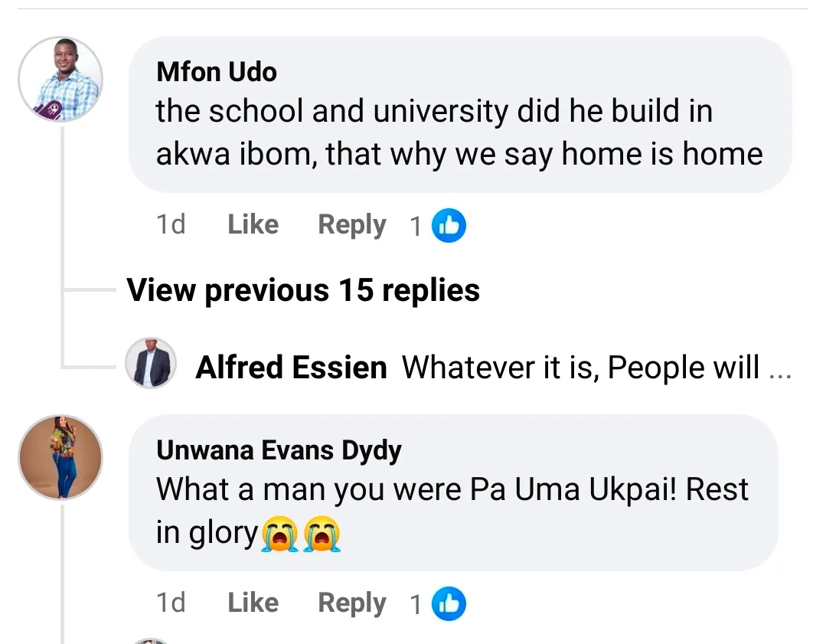Image resolution: width=826 pixels, height=644 pixels.
Task: Click the Alfred Essien name link
Action: pyautogui.click(x=292, y=368)
